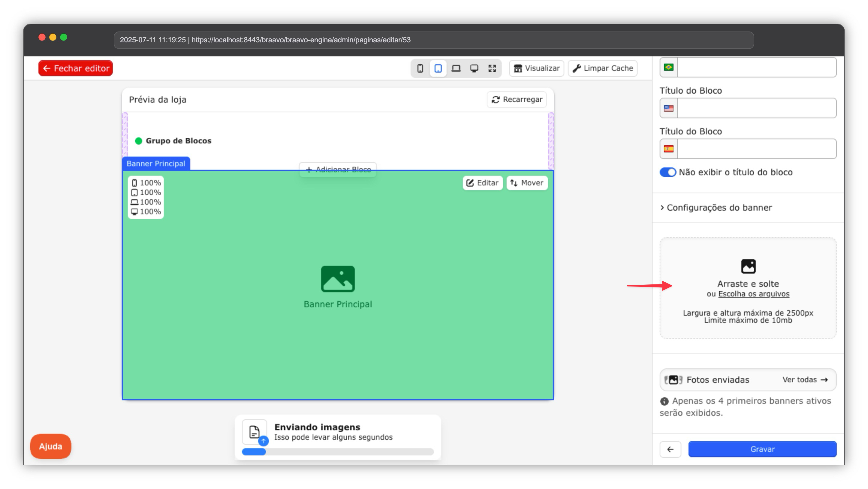The image size is (868, 489).
Task: Click the Recarregar preview button
Action: pyautogui.click(x=517, y=99)
